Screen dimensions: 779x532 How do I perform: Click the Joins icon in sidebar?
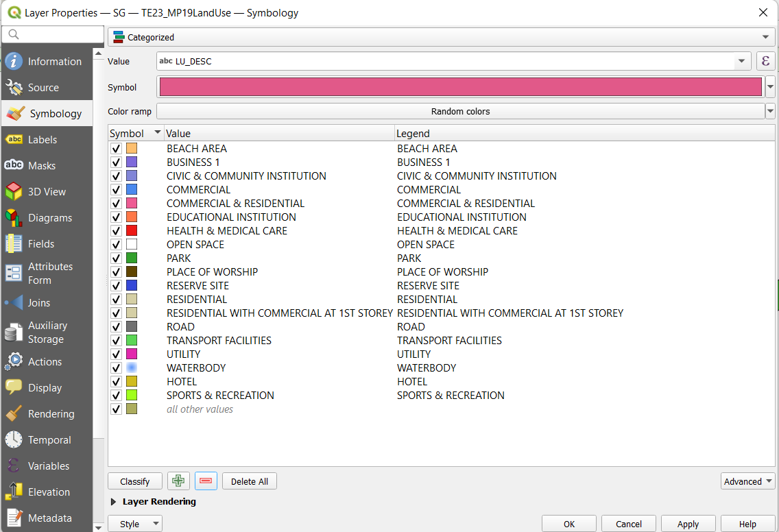(x=14, y=303)
